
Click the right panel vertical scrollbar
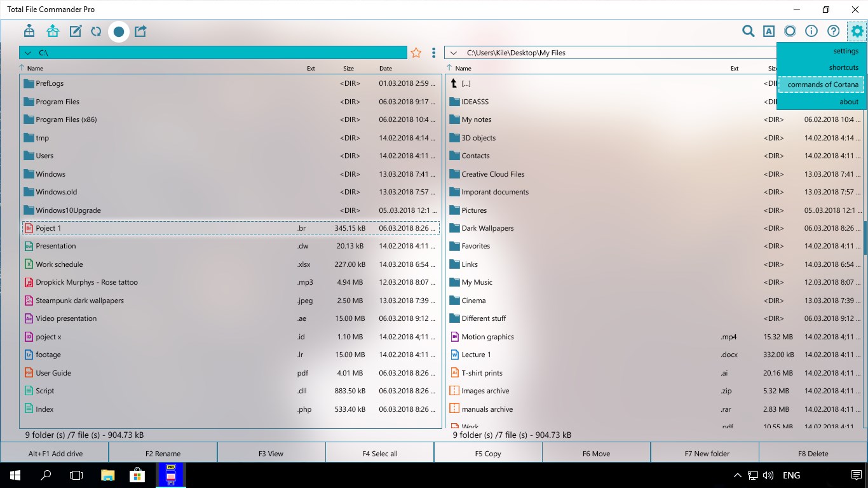point(865,238)
